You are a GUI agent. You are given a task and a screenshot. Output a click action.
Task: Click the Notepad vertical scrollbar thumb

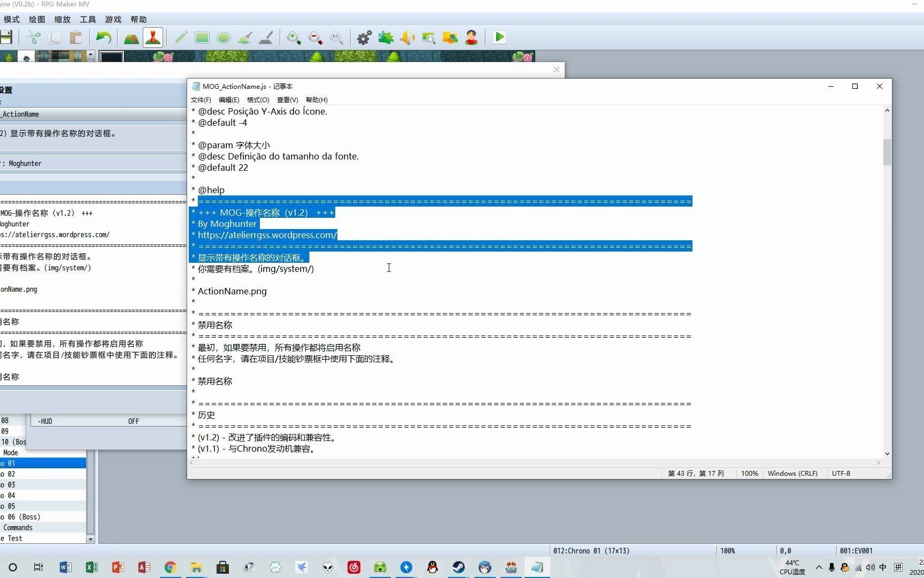point(887,153)
